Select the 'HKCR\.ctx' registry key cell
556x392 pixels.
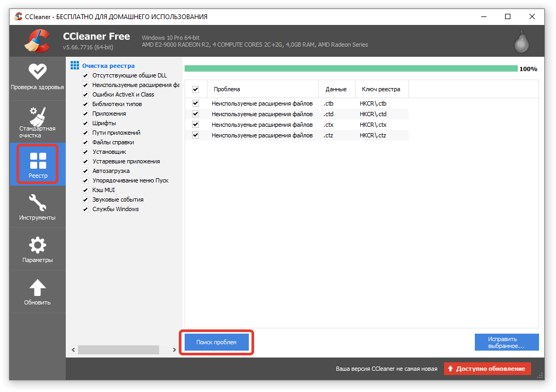pos(373,125)
